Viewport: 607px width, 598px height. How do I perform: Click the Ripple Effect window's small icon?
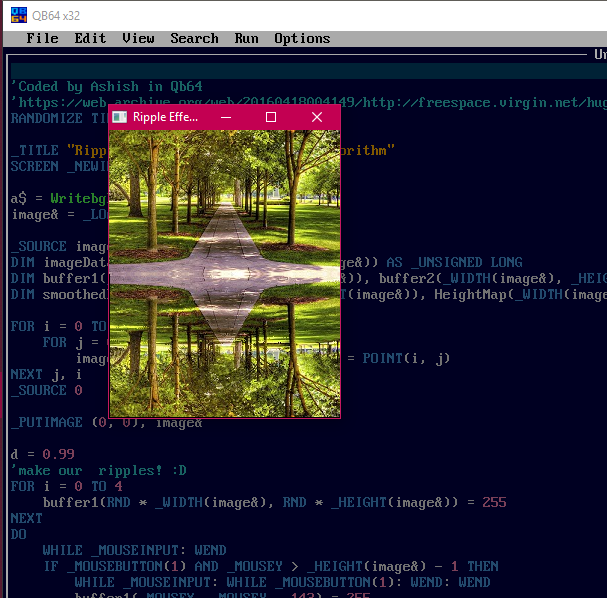click(120, 117)
